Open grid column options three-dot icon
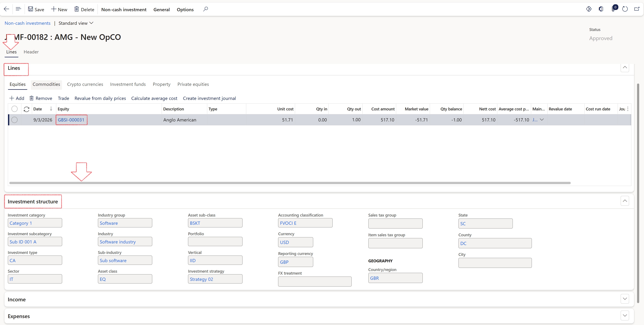The width and height of the screenshot is (644, 325). coord(628,109)
